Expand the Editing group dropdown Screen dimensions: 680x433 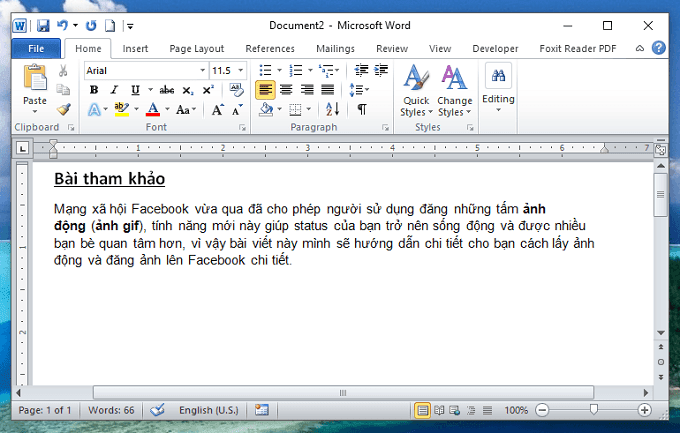pyautogui.click(x=498, y=88)
